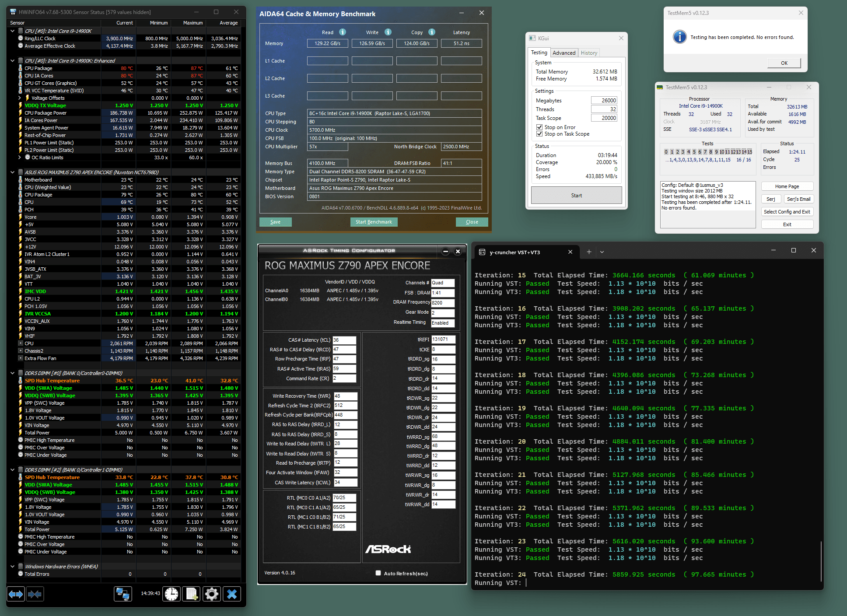Viewport: 847px width, 616px height.
Task: Click tREFI value field 131071
Action: [x=443, y=339]
